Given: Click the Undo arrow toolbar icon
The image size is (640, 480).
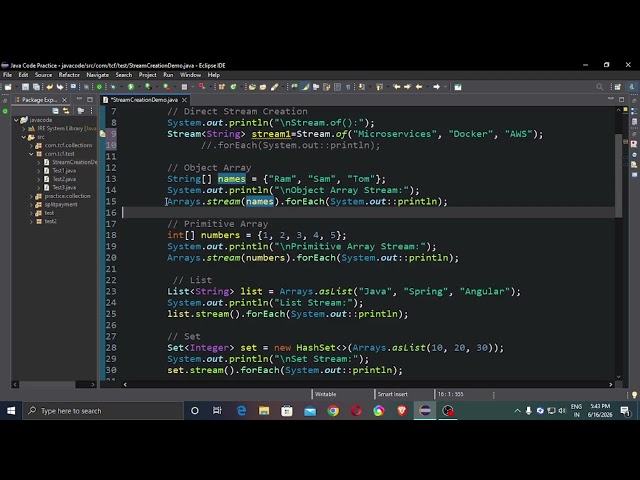Looking at the screenshot, I should pos(49,87).
